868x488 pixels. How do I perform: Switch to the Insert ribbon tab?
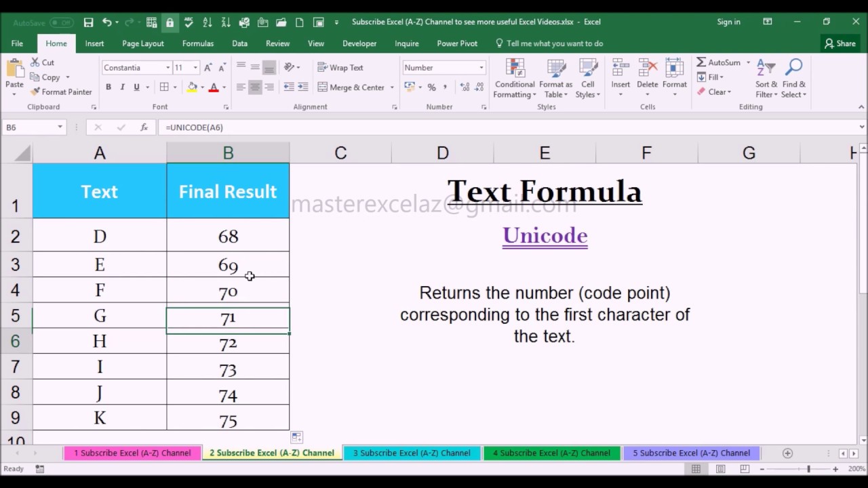[94, 43]
